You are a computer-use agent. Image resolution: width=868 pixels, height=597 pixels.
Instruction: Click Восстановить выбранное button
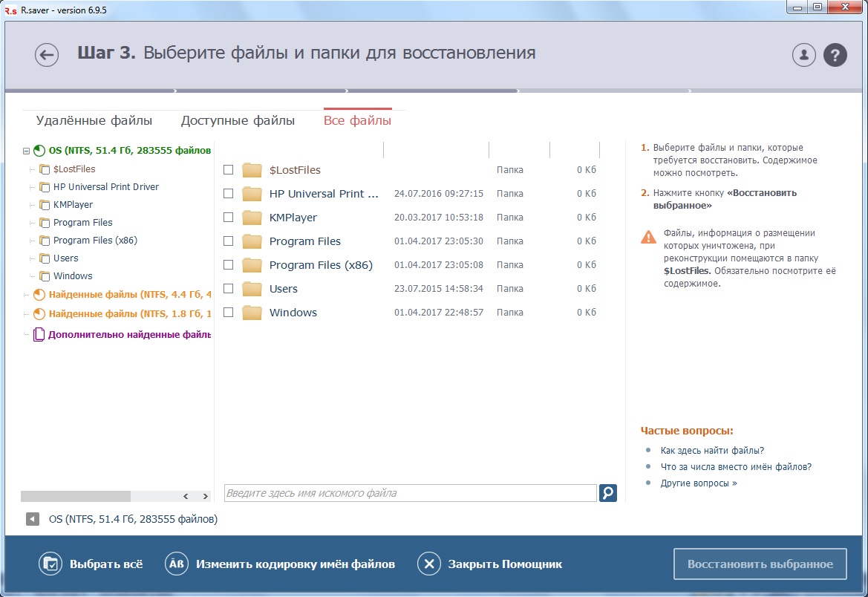760,564
